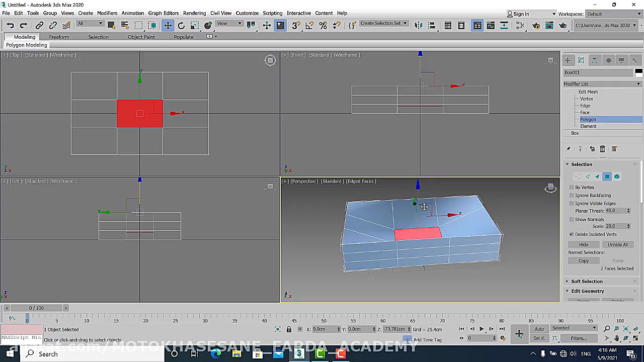Select the Rotate tool in toolbar

(181, 25)
